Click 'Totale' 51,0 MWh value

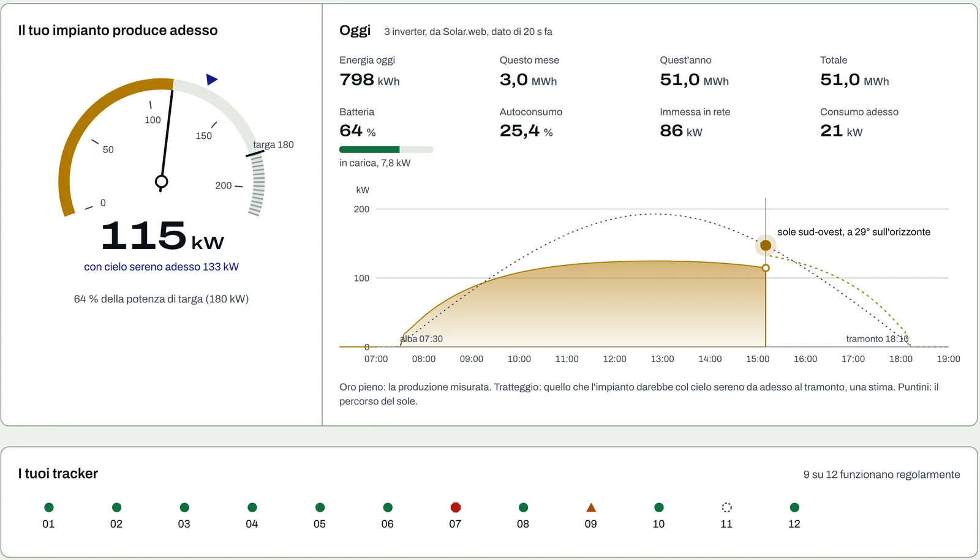[854, 80]
